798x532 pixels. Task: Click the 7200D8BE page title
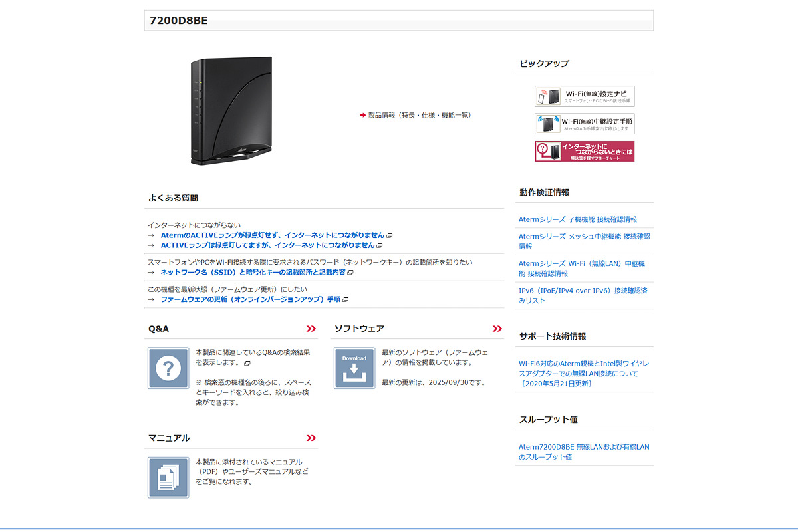click(x=179, y=21)
